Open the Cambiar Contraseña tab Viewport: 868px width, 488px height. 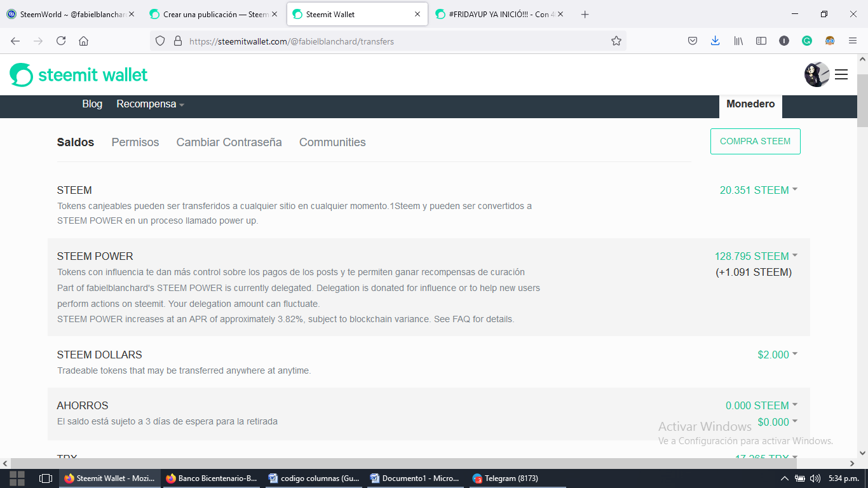tap(229, 142)
